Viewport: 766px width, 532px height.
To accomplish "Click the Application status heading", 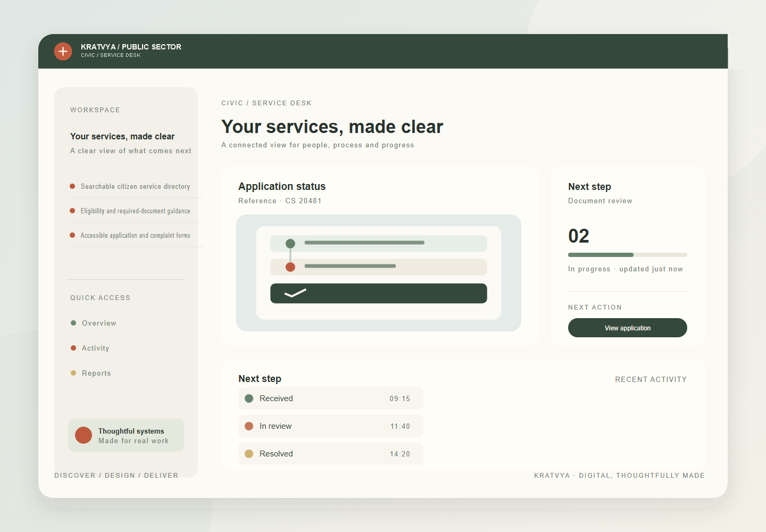I will pos(282,186).
